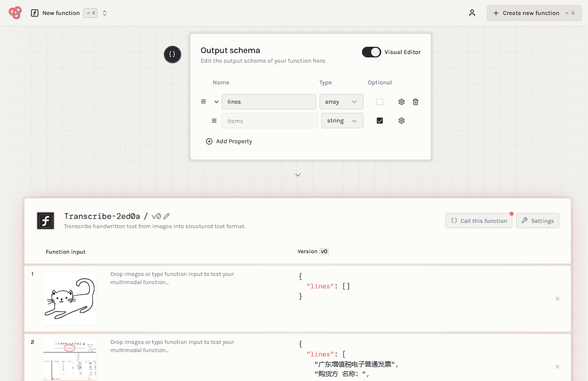Collapse schema panel with chevron below

(298, 175)
